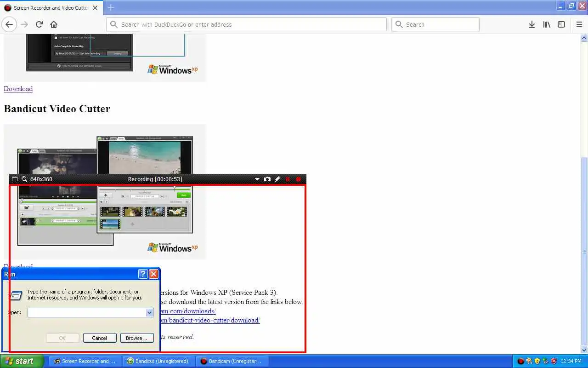Image resolution: width=588 pixels, height=368 pixels.
Task: Open the Bandicam recording bar dropdown arrow
Action: (257, 179)
